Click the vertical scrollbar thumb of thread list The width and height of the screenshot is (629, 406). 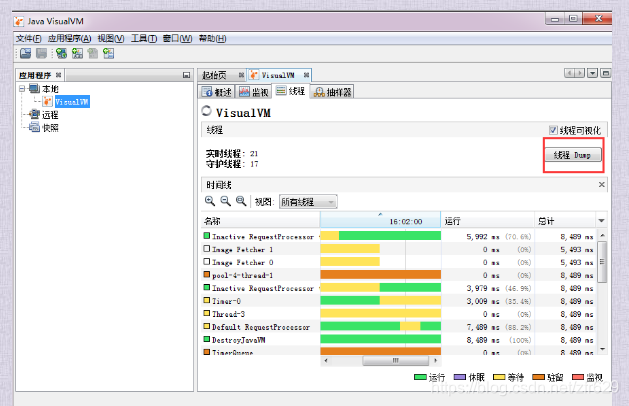602,262
